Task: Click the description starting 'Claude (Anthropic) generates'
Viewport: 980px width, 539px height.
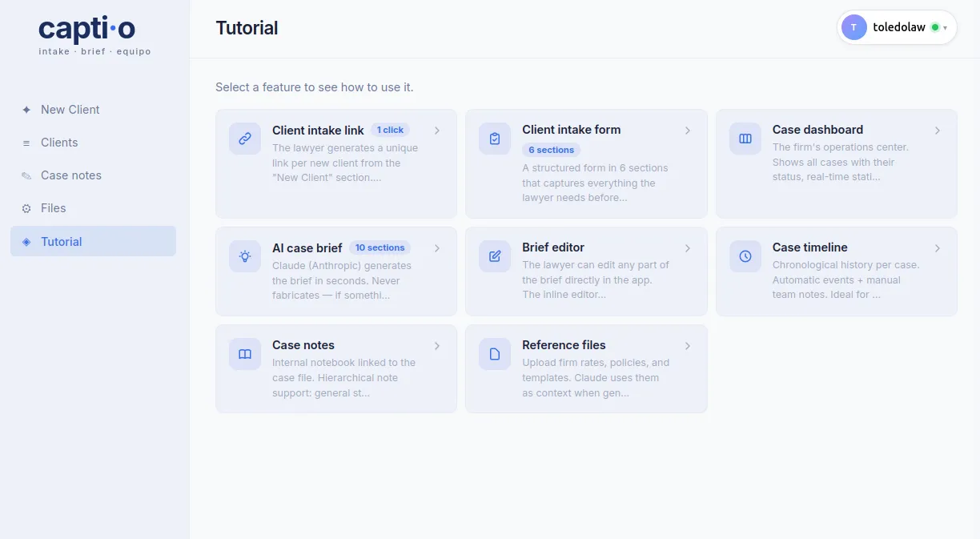Action: [342, 280]
